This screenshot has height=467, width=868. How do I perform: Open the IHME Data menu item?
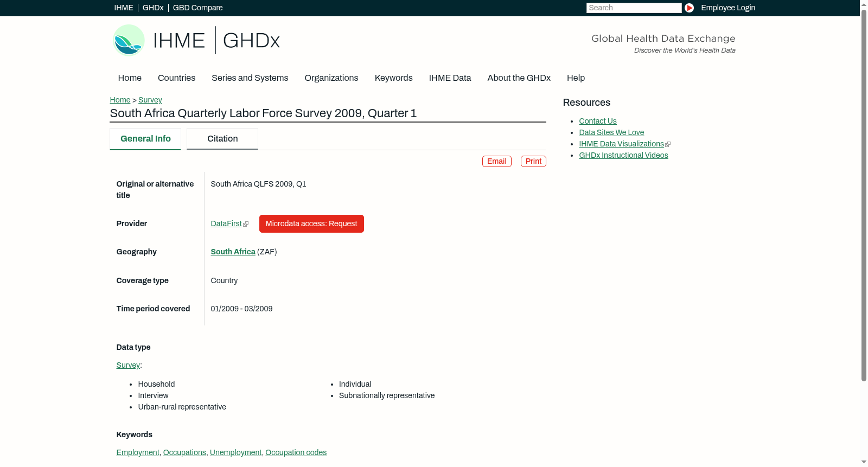tap(450, 78)
